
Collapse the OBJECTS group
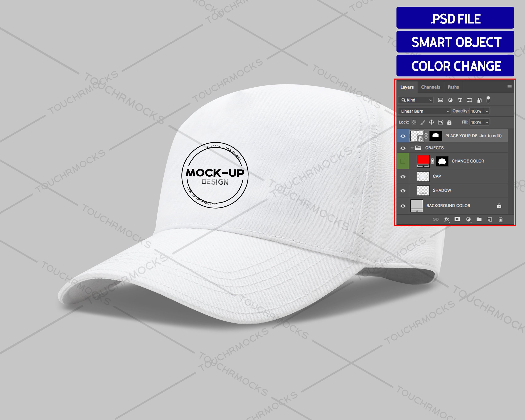pyautogui.click(x=412, y=148)
